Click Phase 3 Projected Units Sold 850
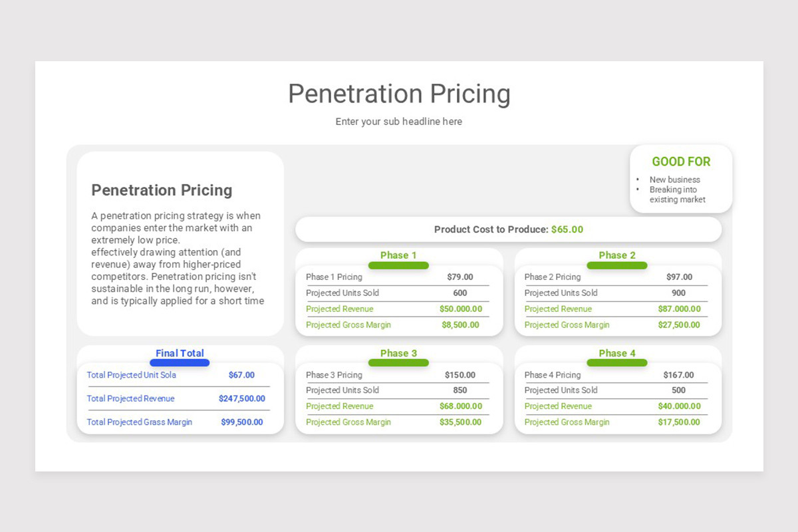The height and width of the screenshot is (532, 798). point(460,390)
